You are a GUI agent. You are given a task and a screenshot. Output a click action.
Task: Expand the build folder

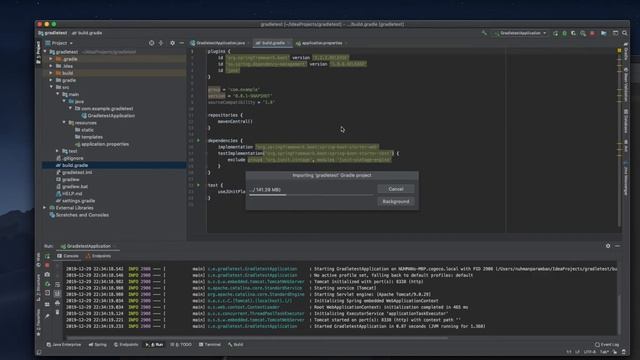click(x=51, y=73)
